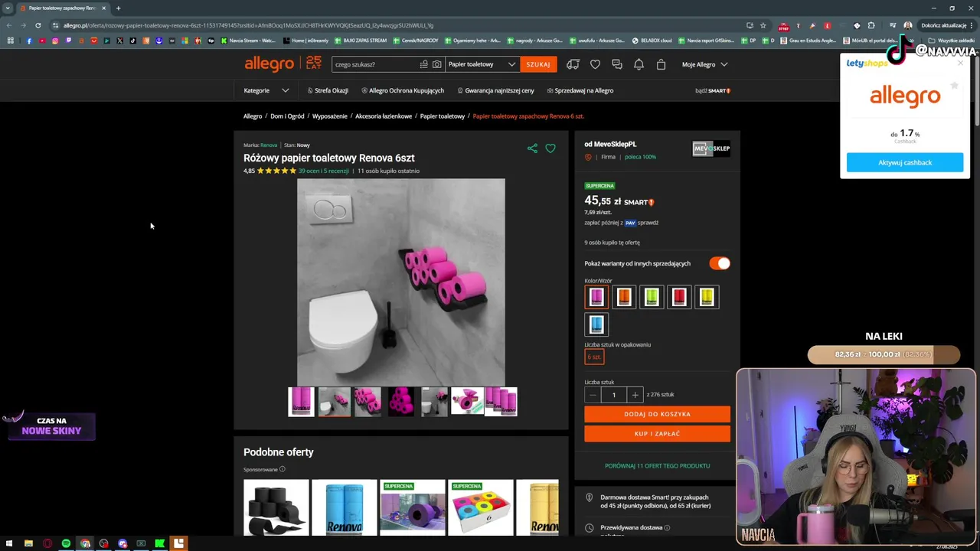Viewport: 980px width, 551px height.
Task: Open Strefa Okazji in the navigation bar
Action: point(328,90)
